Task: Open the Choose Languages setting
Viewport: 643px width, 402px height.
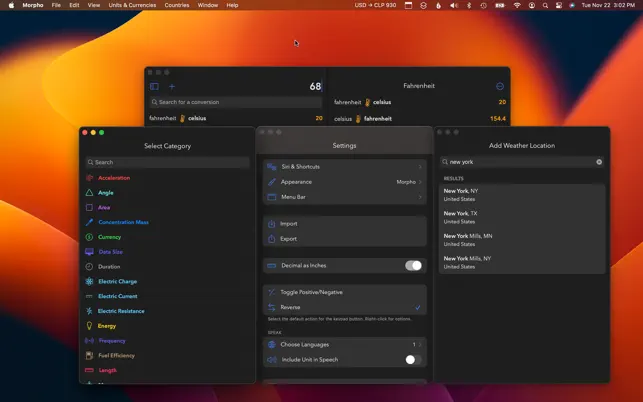Action: click(x=344, y=345)
